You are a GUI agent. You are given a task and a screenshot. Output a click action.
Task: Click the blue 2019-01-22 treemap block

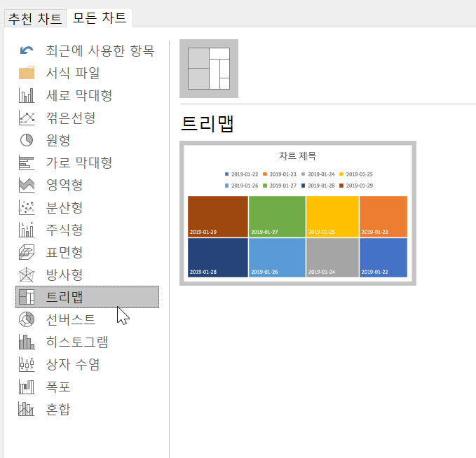point(383,258)
